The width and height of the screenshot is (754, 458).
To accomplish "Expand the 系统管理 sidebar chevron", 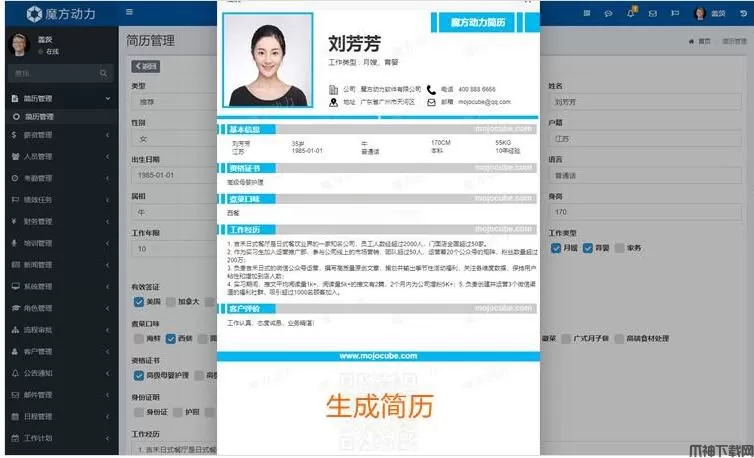I will point(107,287).
